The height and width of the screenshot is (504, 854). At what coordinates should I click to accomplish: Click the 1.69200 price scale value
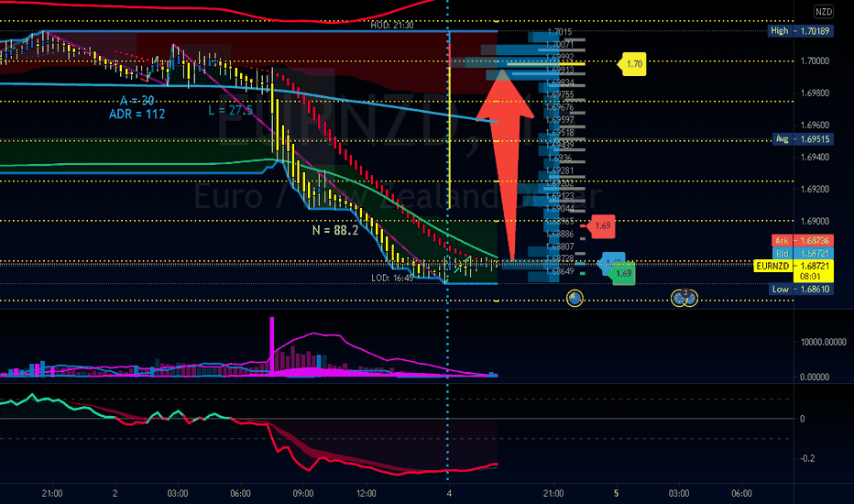pos(815,190)
